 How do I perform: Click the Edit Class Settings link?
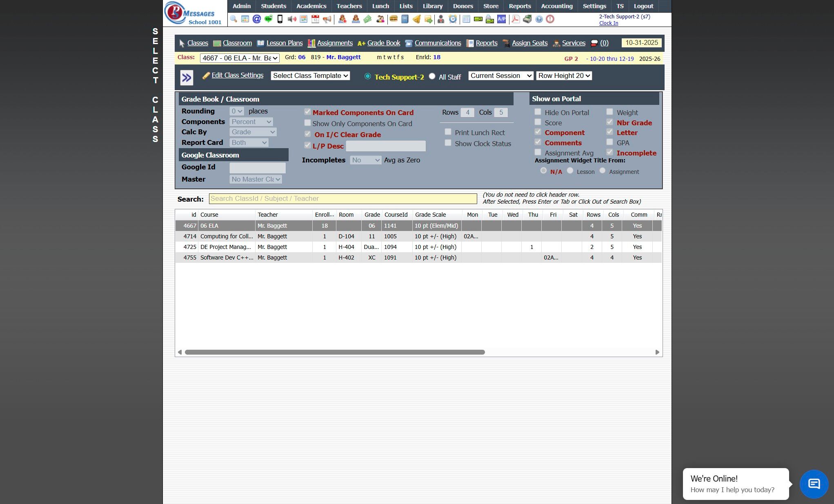click(237, 75)
